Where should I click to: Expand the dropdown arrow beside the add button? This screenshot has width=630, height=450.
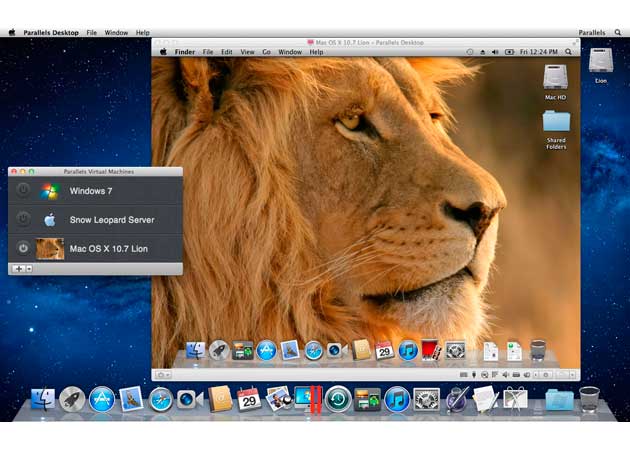(x=29, y=269)
